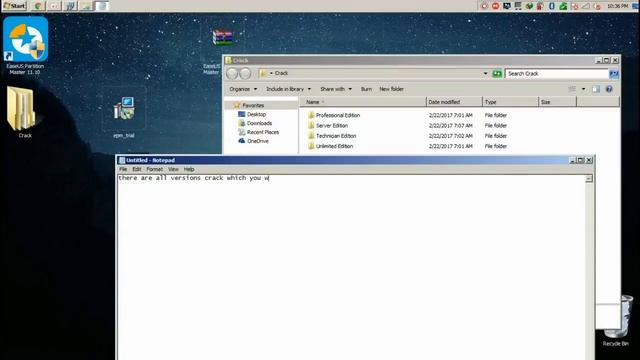The width and height of the screenshot is (640, 360).
Task: Open the address bar history dropdown arrow
Action: pos(485,73)
